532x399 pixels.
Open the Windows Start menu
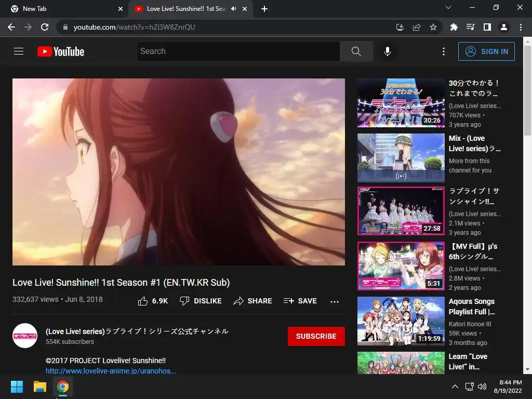coord(17,387)
